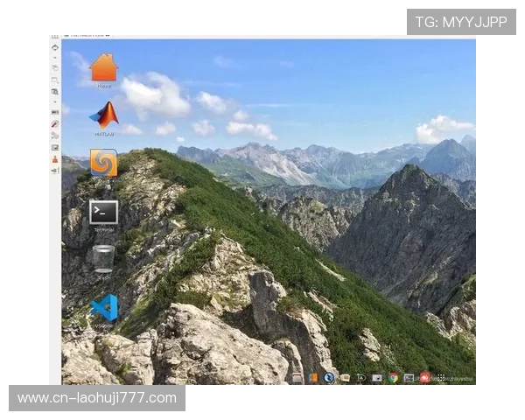Click the red icon in the taskbar
This screenshot has height=420, width=525.
(423, 378)
